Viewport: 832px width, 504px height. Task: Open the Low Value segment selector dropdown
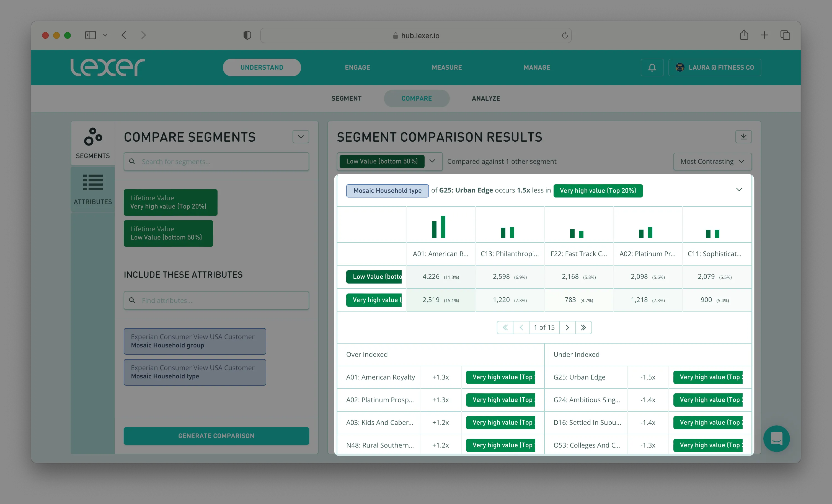(432, 161)
